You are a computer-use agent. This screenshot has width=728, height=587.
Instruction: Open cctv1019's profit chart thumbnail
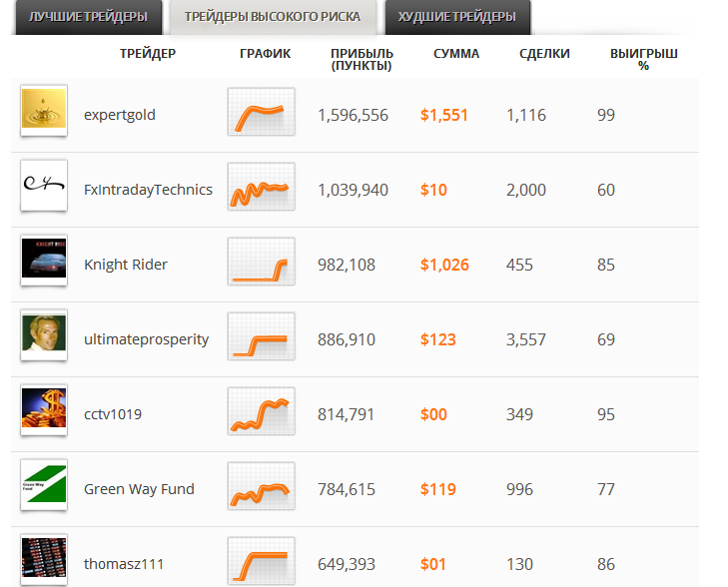(x=261, y=411)
